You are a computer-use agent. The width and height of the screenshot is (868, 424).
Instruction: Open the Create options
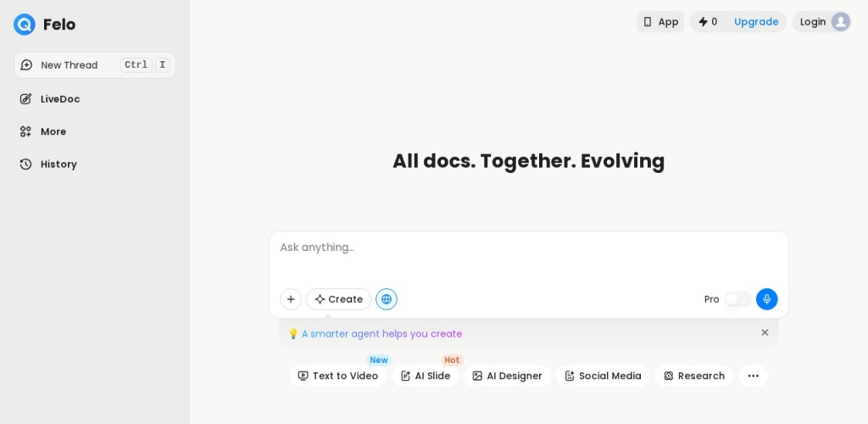coord(339,299)
